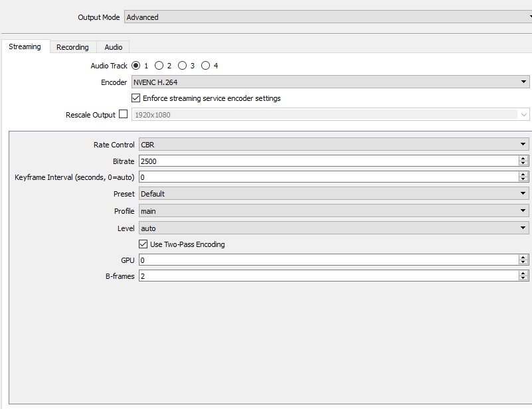
Task: Click the Keyframe Interval input field
Action: pos(328,177)
